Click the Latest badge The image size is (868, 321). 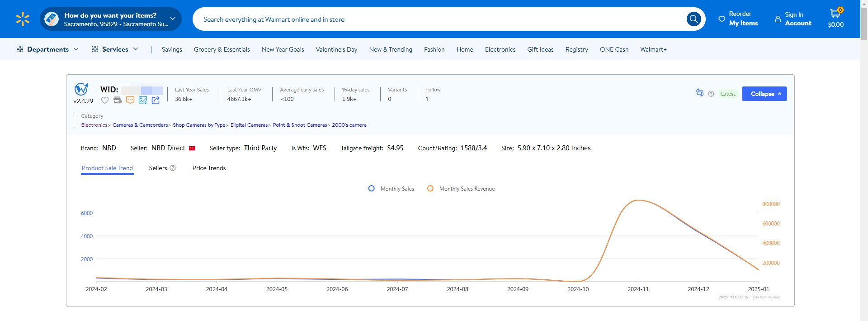[x=728, y=94]
